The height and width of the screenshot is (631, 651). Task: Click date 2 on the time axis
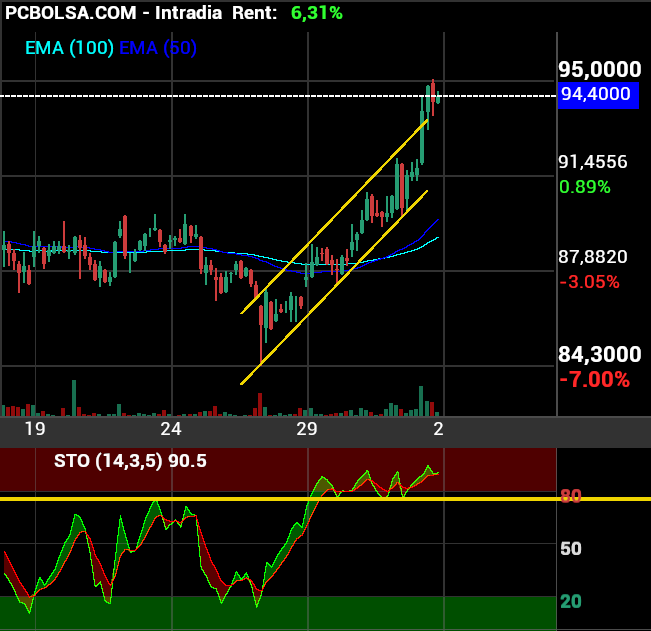[x=437, y=429]
